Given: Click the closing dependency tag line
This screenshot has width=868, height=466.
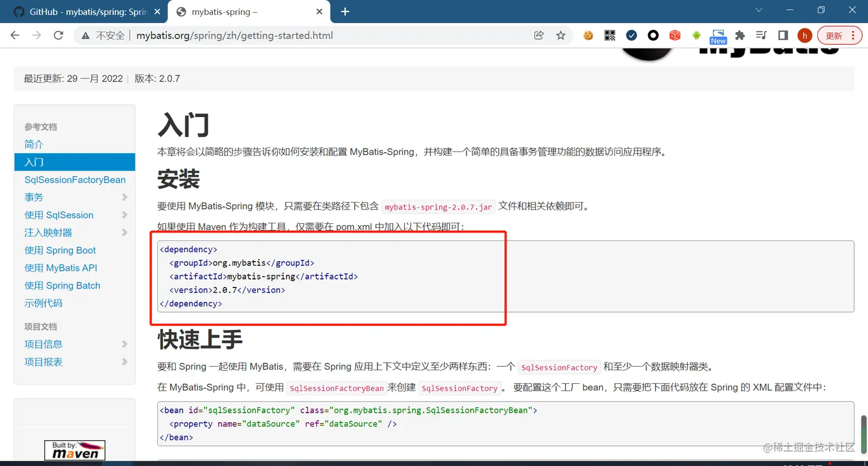Looking at the screenshot, I should click(191, 304).
